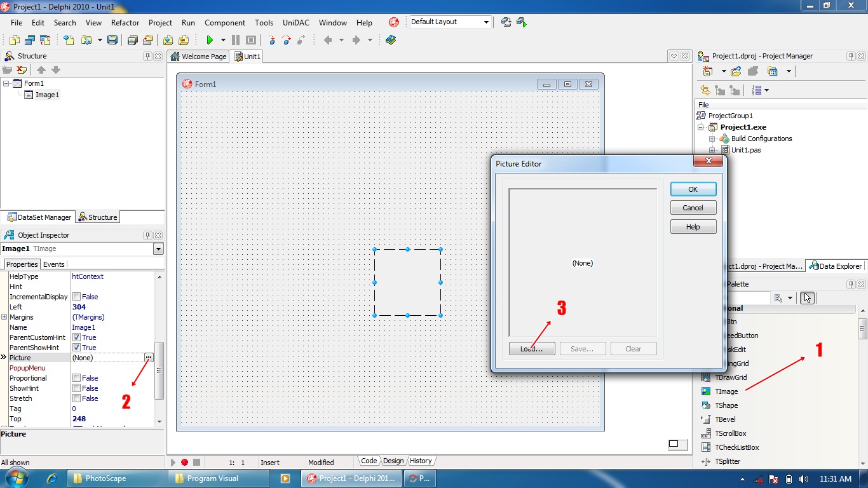
Task: Click the Windows Start button
Action: click(x=15, y=478)
